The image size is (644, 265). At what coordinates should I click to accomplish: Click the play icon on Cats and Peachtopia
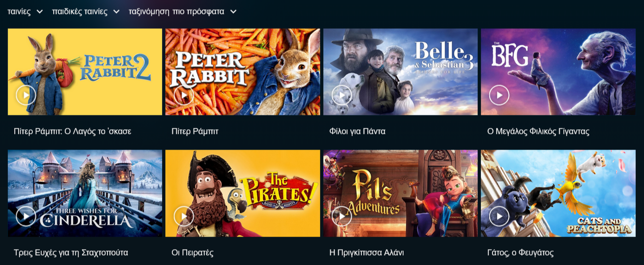pyautogui.click(x=499, y=216)
